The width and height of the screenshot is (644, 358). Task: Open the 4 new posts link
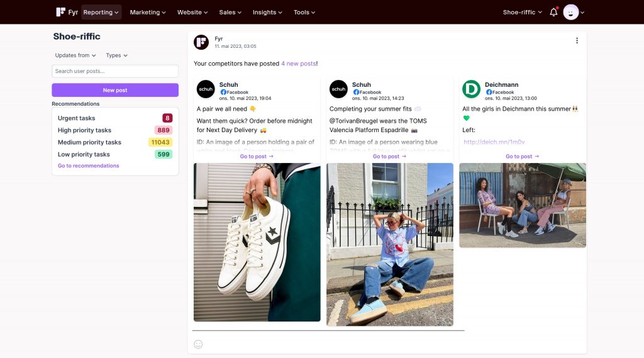pyautogui.click(x=299, y=64)
